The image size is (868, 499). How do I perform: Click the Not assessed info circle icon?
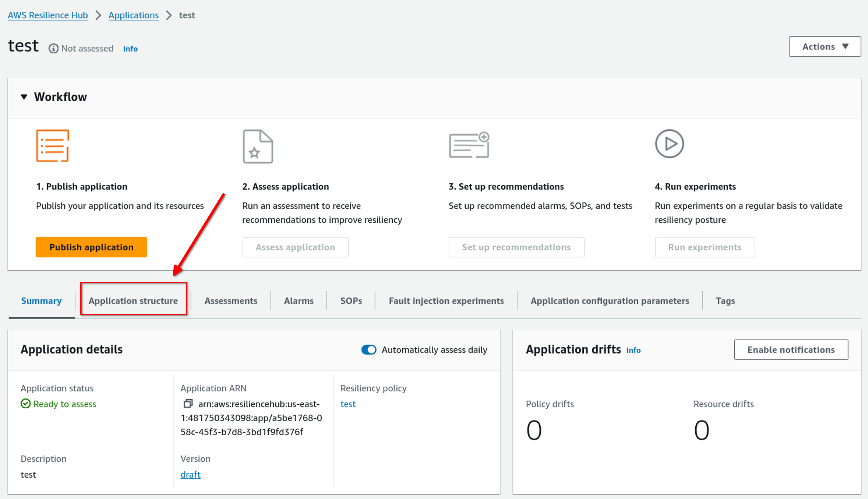(x=53, y=49)
